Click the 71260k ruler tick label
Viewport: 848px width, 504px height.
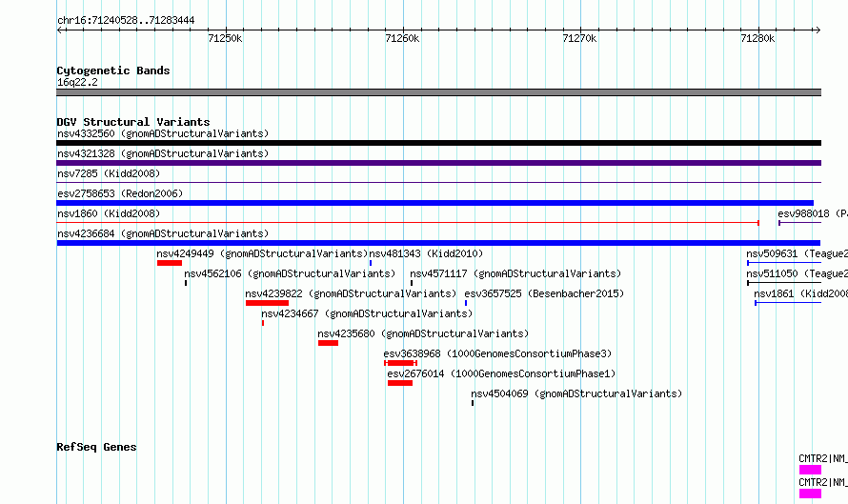(402, 38)
